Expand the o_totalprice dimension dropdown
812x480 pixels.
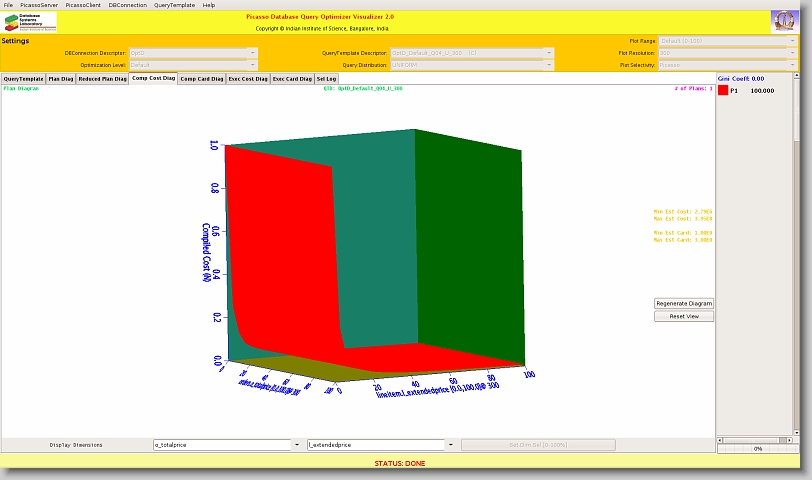coord(296,444)
